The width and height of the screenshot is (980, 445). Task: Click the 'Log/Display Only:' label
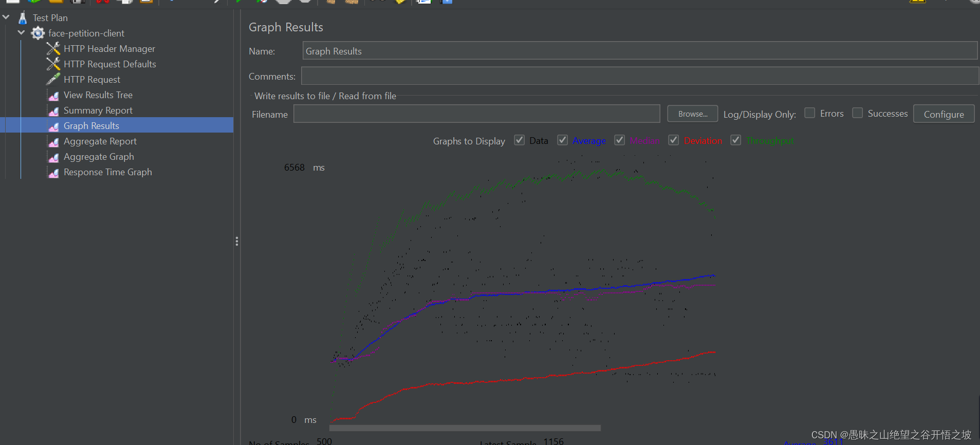[760, 115]
